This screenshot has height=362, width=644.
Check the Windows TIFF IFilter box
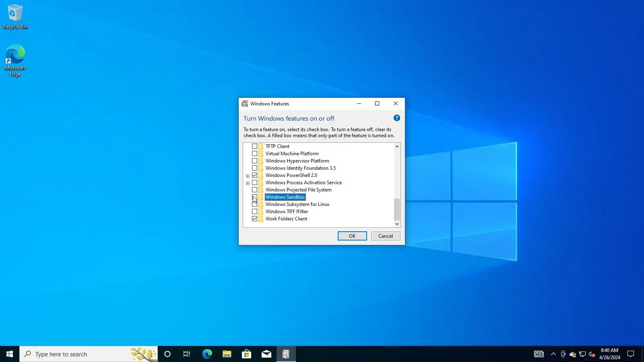tap(254, 212)
